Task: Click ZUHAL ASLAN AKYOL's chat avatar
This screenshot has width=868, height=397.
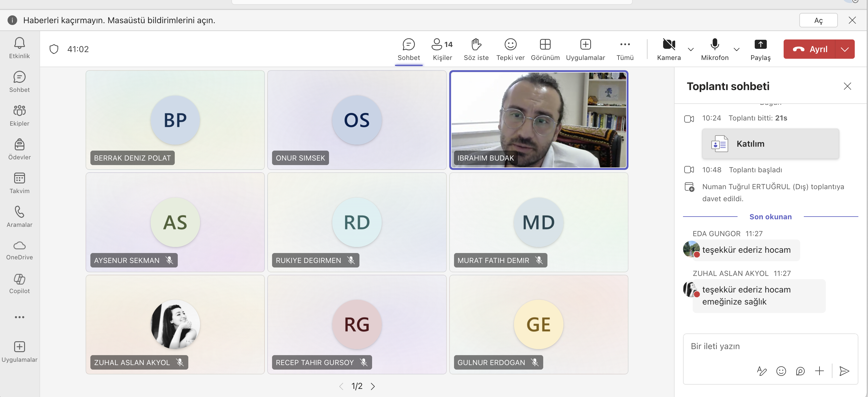Action: tap(691, 289)
